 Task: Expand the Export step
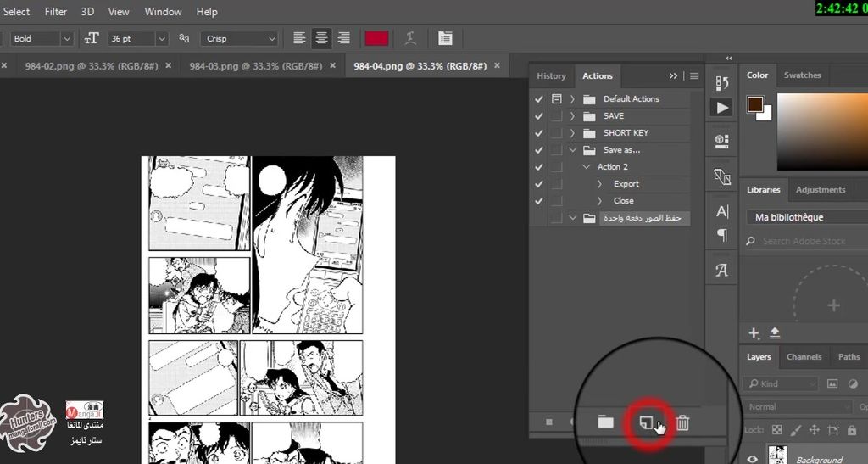tap(599, 184)
